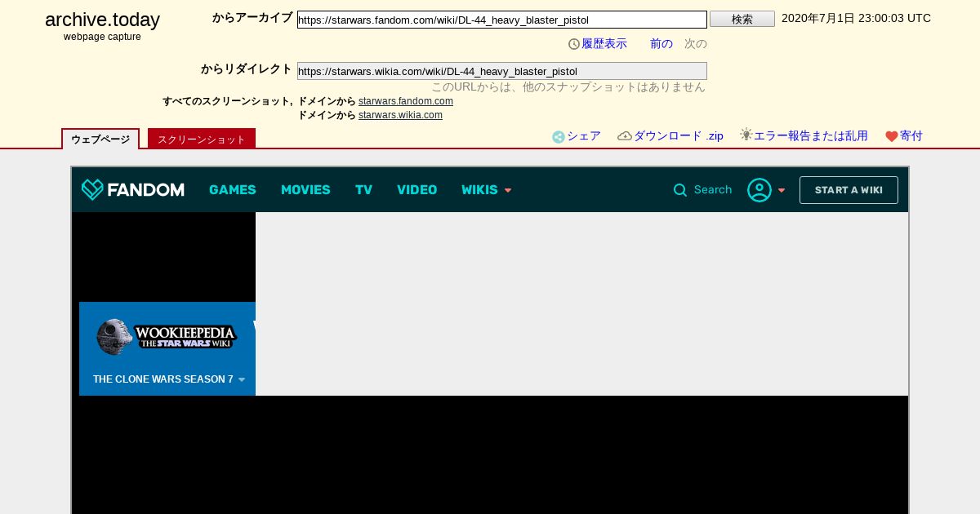Click the donate heart icon
The image size is (980, 514).
tap(892, 137)
